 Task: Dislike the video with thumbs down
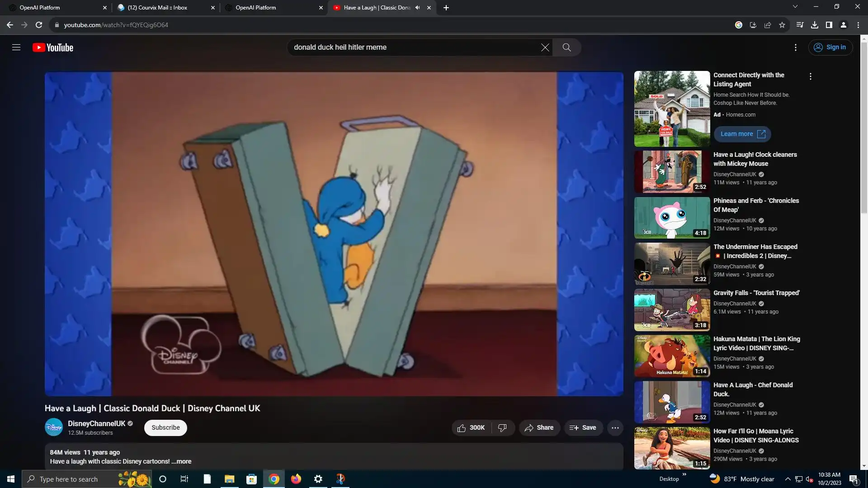pos(502,428)
